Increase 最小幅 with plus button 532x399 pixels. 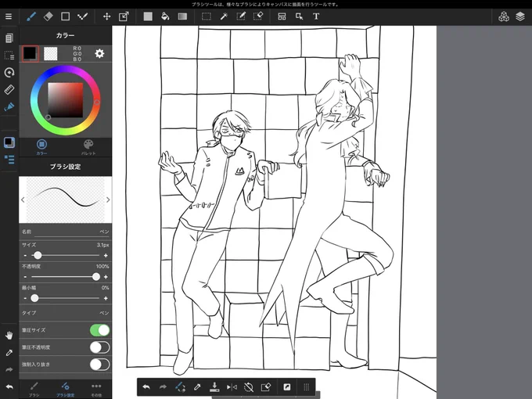click(106, 298)
